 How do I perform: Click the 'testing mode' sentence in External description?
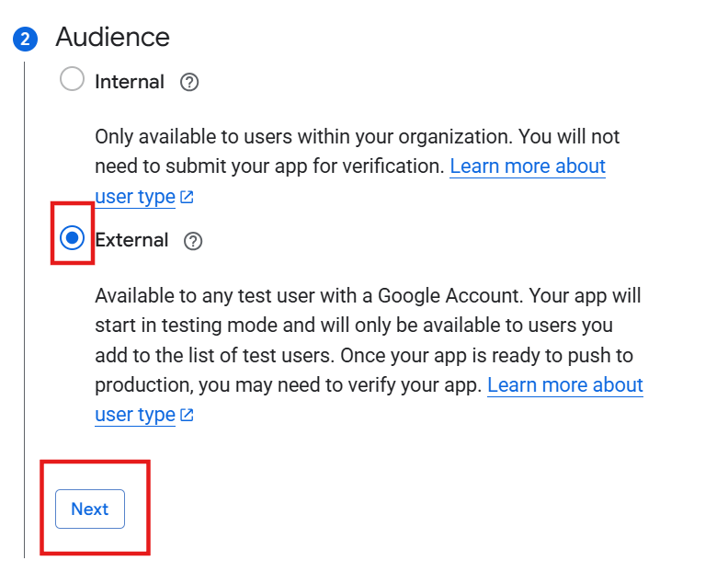(x=230, y=326)
